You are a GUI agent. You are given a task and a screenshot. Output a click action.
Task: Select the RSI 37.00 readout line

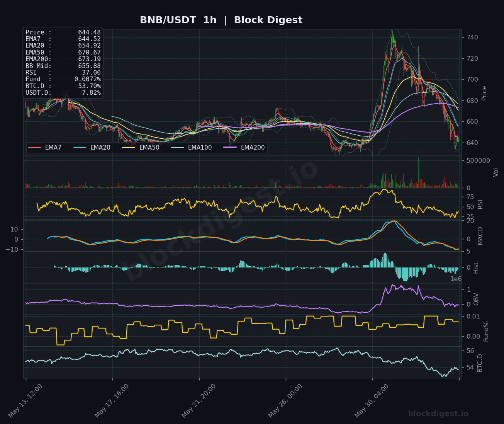[63, 73]
